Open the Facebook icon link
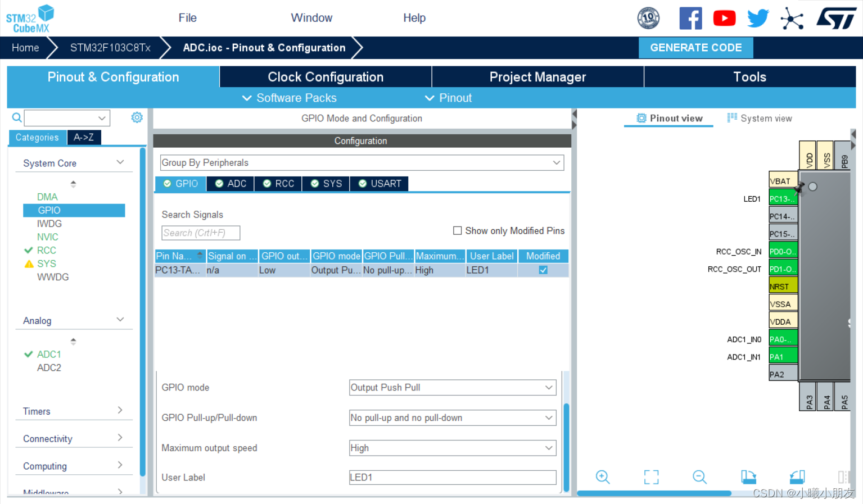 coord(690,18)
